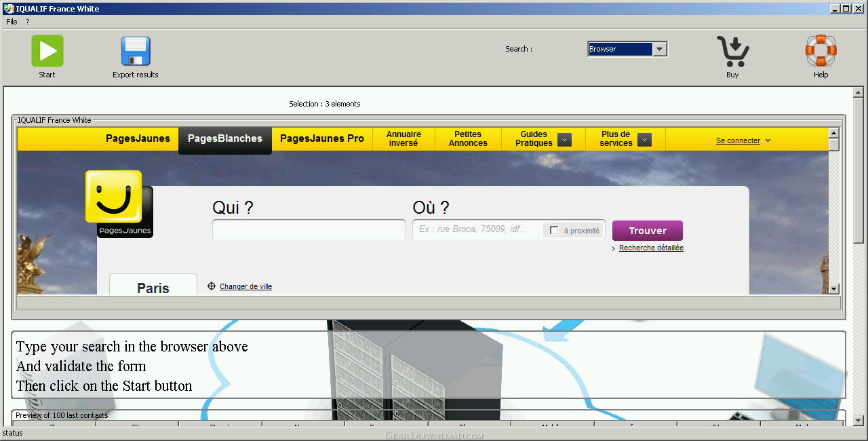This screenshot has width=868, height=441.
Task: Open the File menu
Action: pos(12,22)
